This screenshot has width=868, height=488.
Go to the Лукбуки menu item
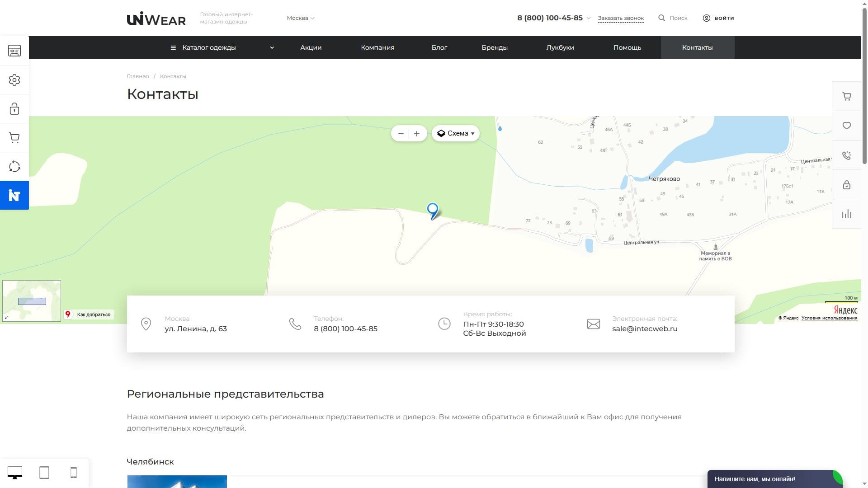tap(560, 47)
